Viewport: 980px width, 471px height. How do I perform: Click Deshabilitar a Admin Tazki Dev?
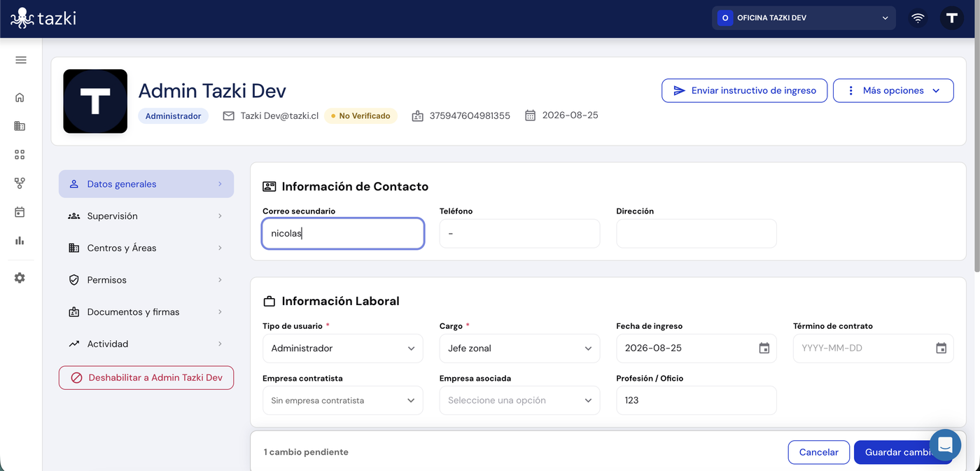[x=146, y=378]
